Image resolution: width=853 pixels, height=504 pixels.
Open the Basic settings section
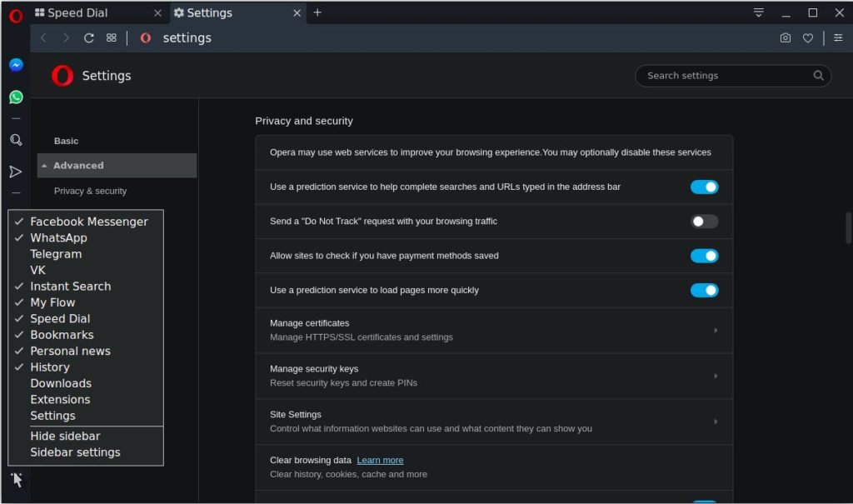pyautogui.click(x=67, y=141)
